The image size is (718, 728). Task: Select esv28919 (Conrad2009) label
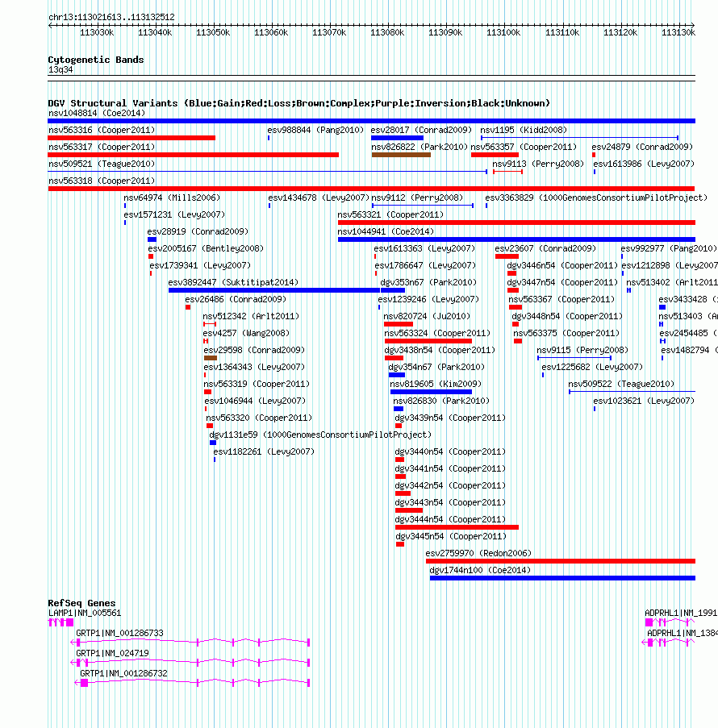point(198,231)
